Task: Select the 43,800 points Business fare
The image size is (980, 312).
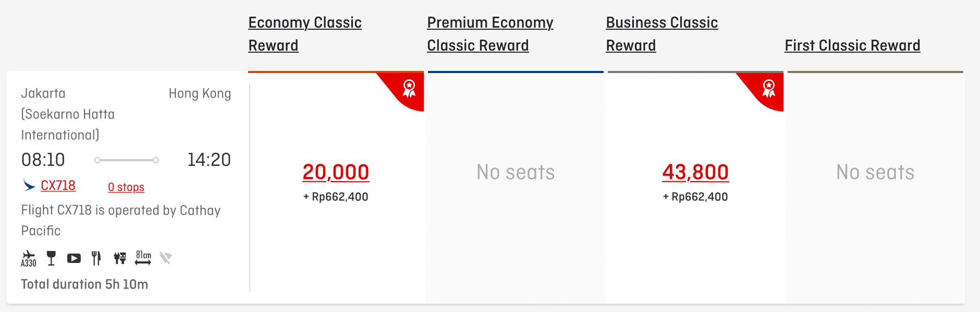Action: (695, 172)
